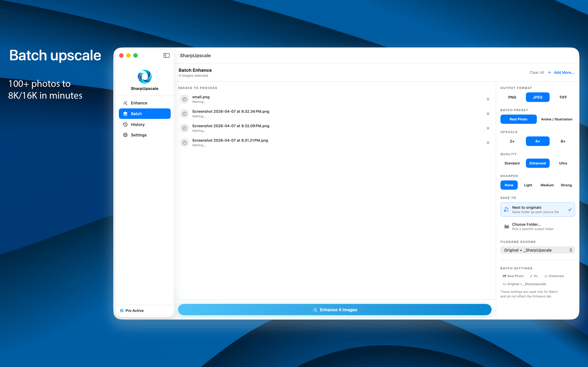The width and height of the screenshot is (588, 367).
Task: Select the Enhance wand icon in sidebar
Action: (x=125, y=103)
